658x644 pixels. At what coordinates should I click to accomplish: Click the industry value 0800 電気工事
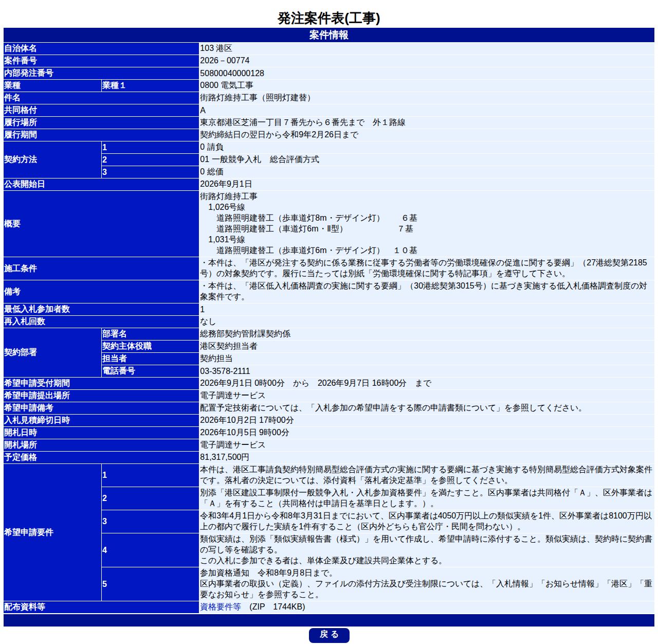(226, 85)
